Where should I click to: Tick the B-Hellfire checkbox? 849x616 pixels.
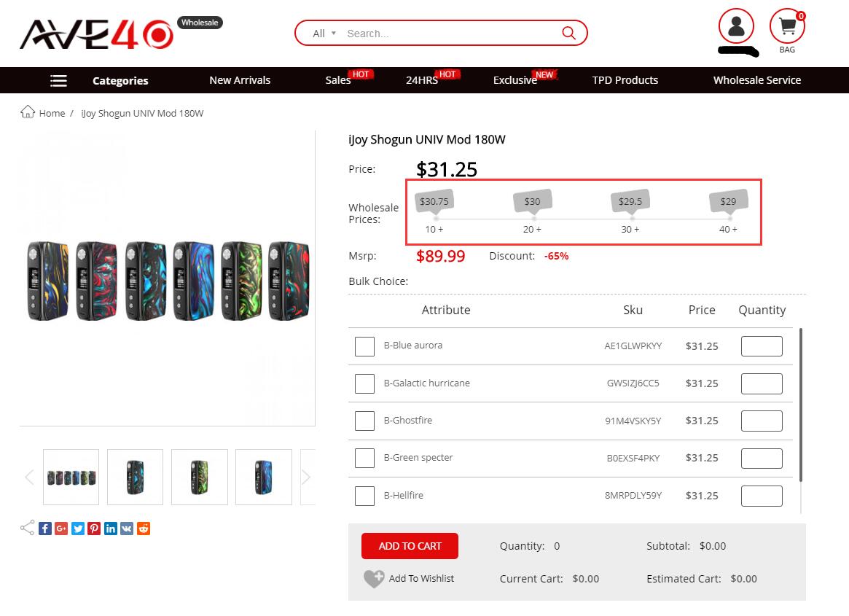[x=364, y=496]
